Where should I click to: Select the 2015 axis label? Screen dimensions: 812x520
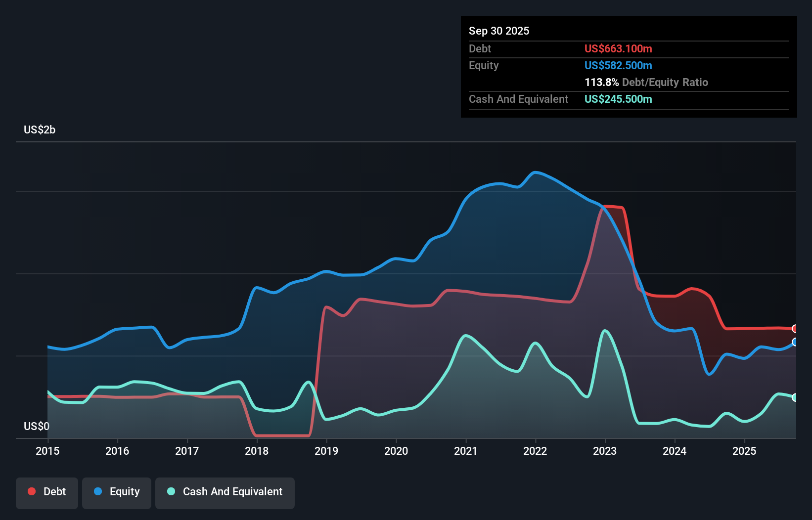pos(47,451)
